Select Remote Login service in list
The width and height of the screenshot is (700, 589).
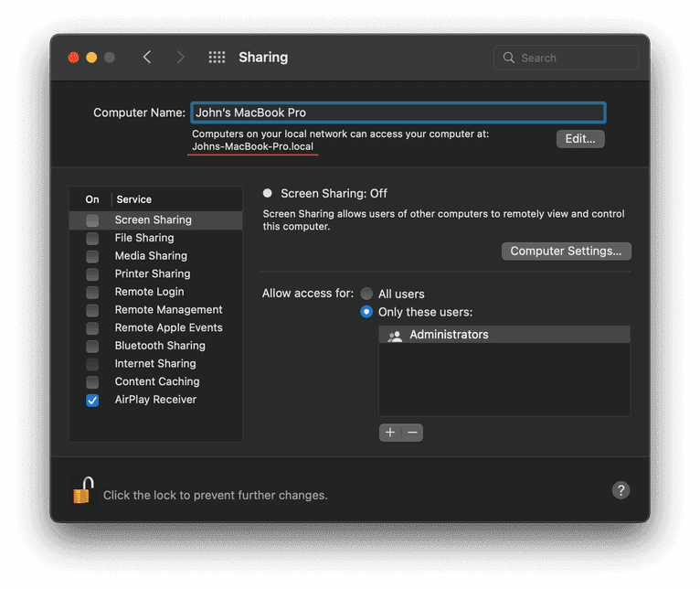(x=149, y=292)
